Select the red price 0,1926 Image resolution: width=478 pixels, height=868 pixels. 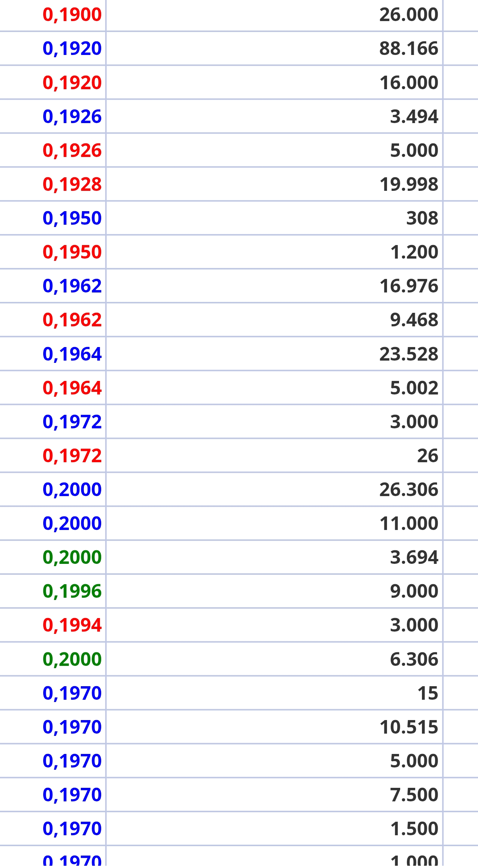72,151
